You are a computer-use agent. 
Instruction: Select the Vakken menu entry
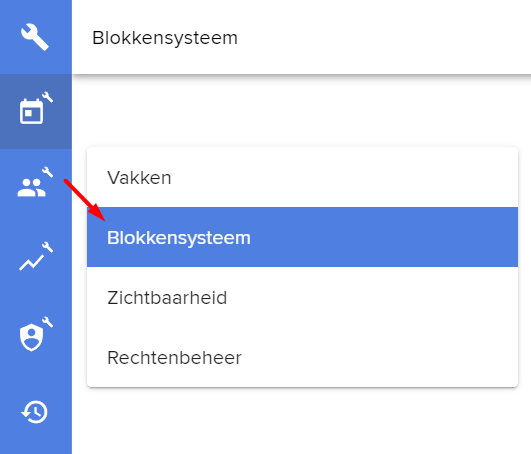tap(302, 177)
